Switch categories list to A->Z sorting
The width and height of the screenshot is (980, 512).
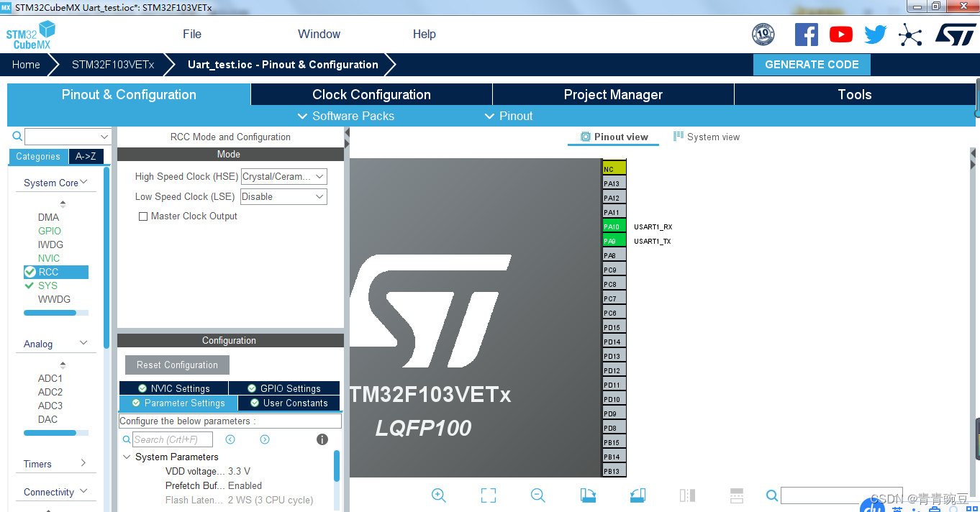86,156
